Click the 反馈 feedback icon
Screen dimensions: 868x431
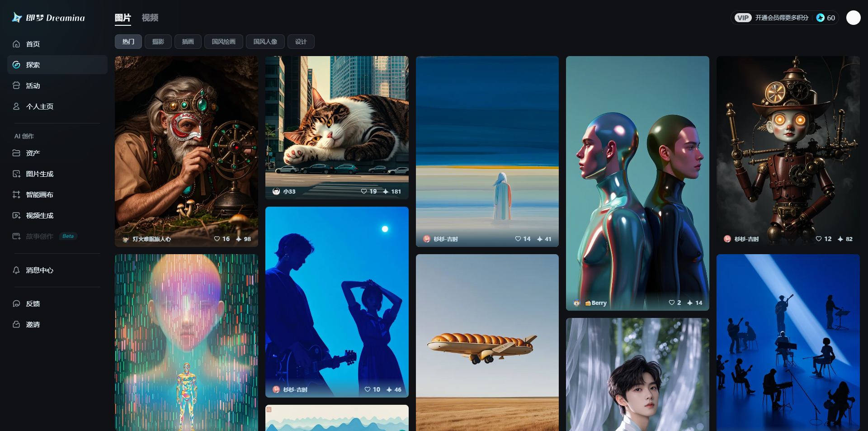(x=16, y=303)
